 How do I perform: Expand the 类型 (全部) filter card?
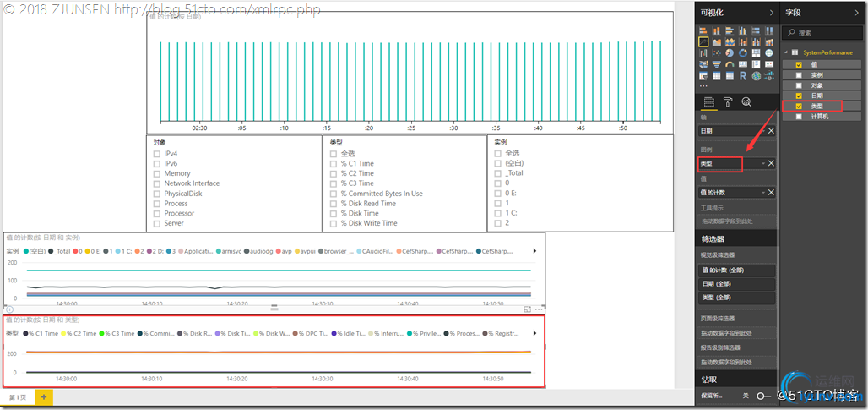736,298
